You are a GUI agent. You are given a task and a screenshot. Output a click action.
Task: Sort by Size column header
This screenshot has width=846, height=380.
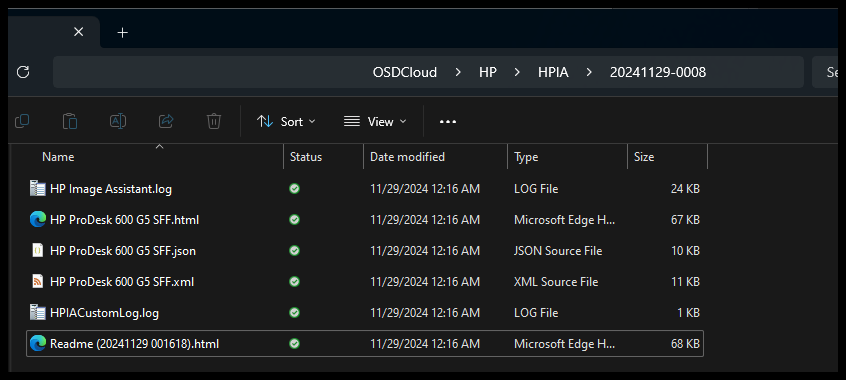point(644,157)
